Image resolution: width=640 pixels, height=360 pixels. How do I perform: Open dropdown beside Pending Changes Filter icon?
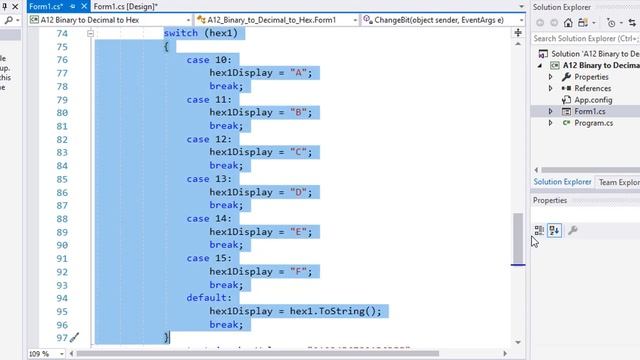pos(621,23)
